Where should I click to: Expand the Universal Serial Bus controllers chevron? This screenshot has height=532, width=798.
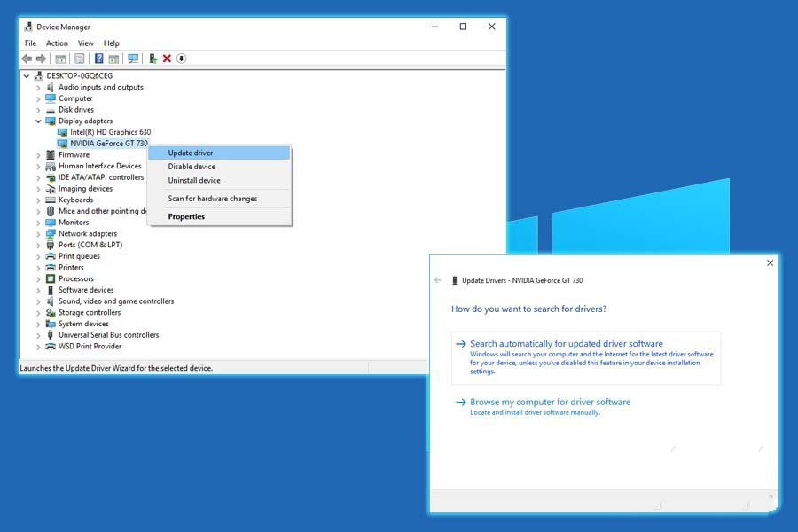pos(38,335)
